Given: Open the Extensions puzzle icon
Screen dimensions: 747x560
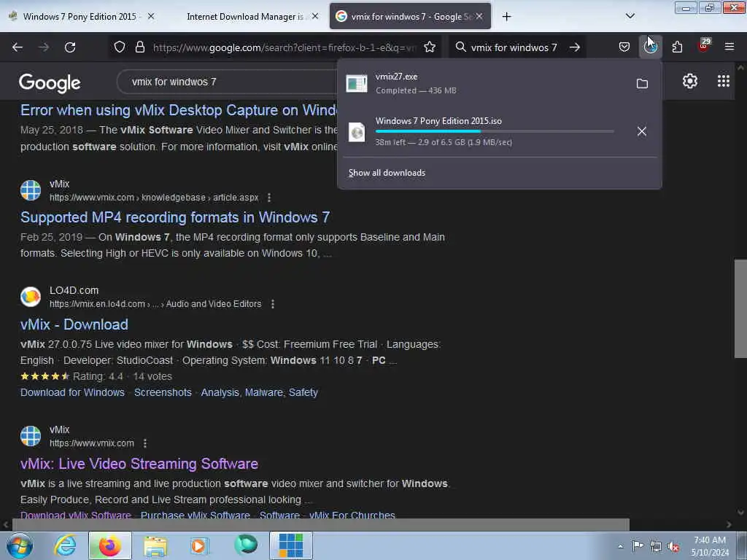Looking at the screenshot, I should point(677,47).
